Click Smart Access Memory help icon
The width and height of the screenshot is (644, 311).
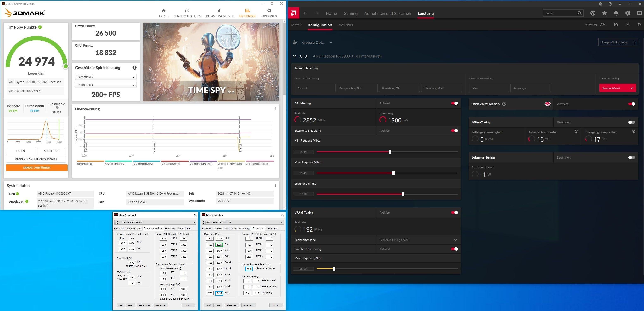coord(504,104)
